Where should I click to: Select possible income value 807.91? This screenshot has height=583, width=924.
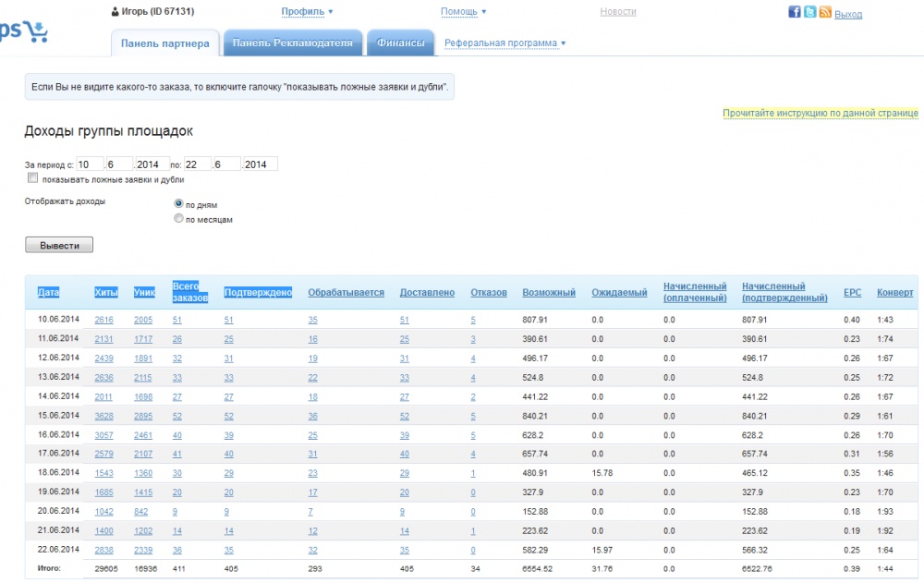534,320
